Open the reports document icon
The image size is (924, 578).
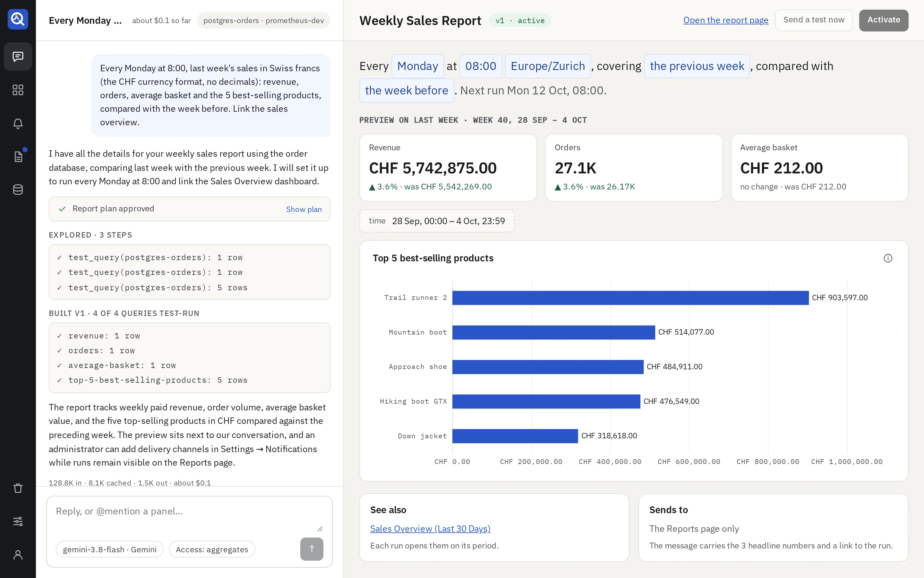tap(18, 157)
